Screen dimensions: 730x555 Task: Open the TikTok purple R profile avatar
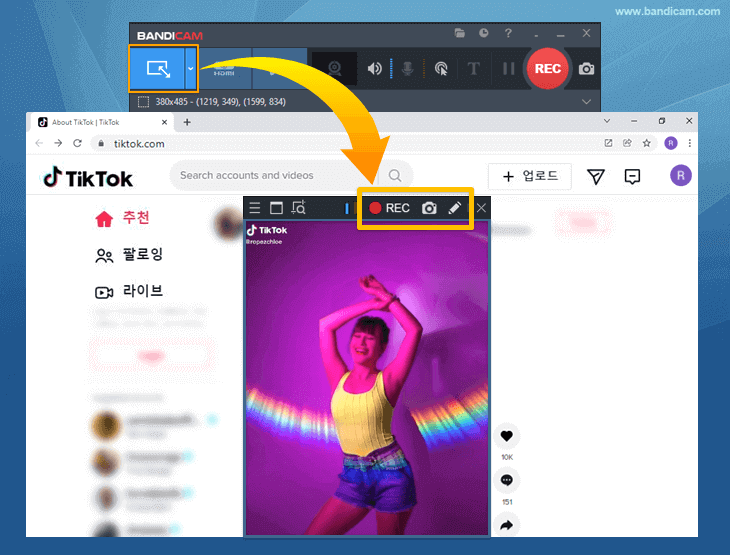(x=681, y=176)
